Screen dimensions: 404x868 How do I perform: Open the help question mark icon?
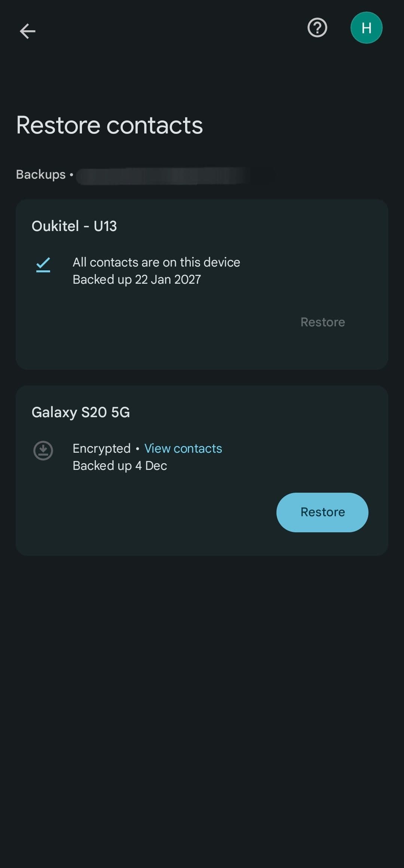point(317,28)
